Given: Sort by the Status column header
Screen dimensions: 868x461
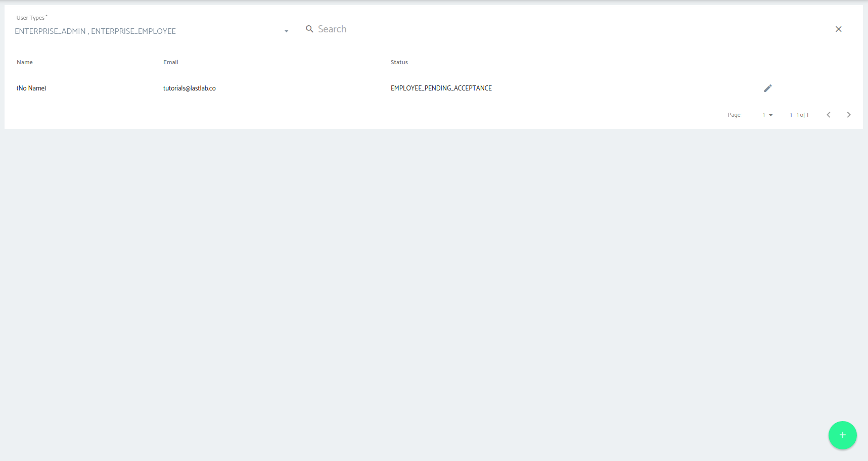Looking at the screenshot, I should point(399,62).
